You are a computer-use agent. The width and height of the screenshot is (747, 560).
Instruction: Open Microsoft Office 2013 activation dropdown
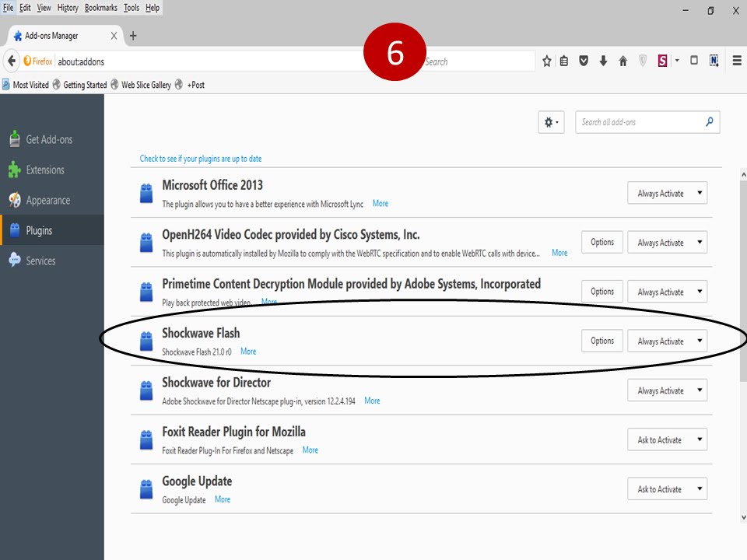click(667, 193)
